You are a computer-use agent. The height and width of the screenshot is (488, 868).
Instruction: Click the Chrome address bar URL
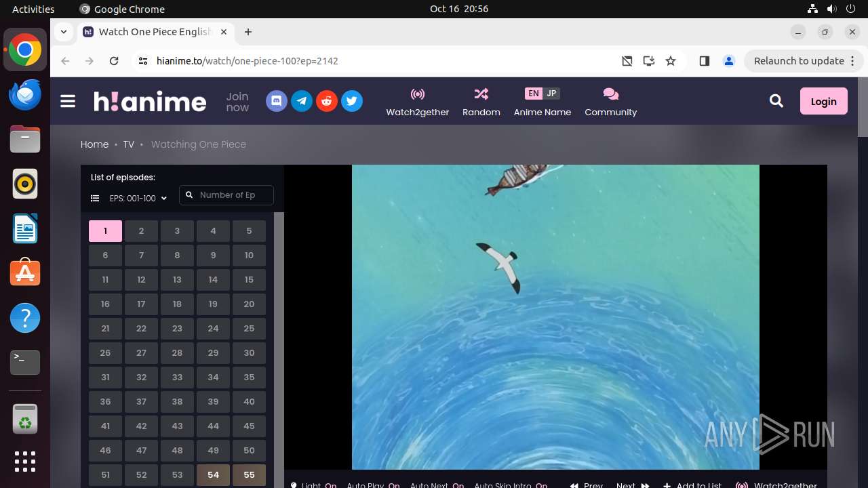point(248,61)
